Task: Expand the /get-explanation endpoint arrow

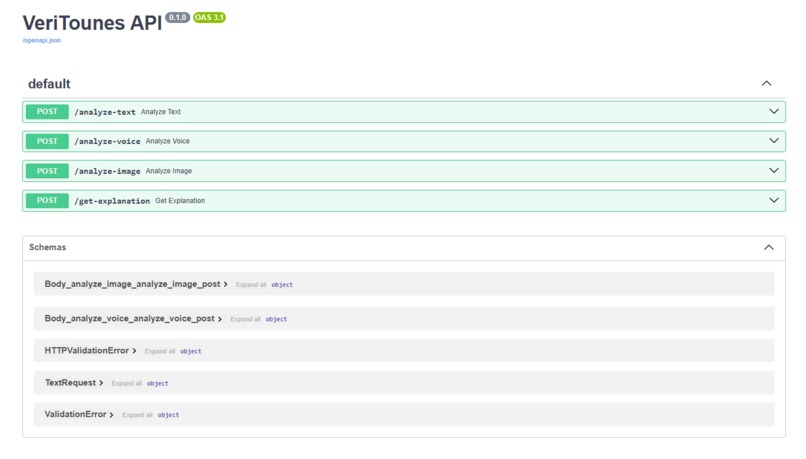Action: 774,200
